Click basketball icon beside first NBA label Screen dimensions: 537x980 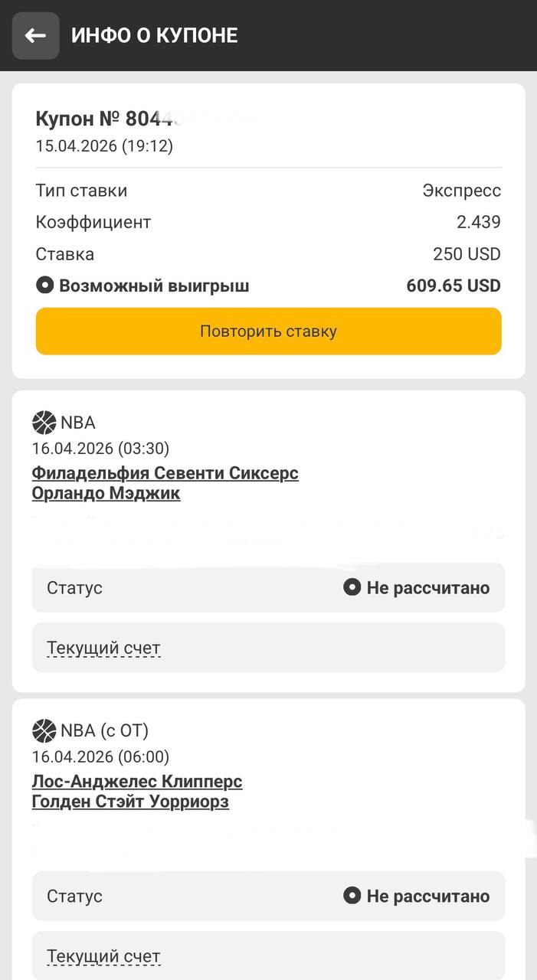click(44, 423)
